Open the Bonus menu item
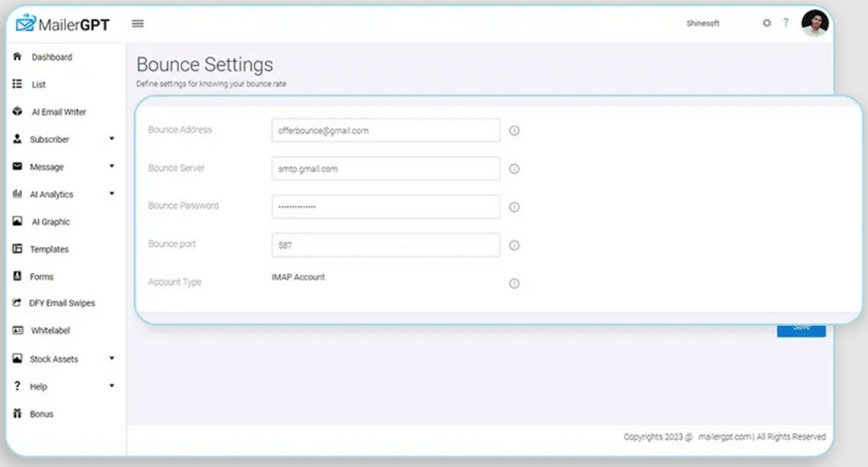This screenshot has width=868, height=467. click(42, 414)
